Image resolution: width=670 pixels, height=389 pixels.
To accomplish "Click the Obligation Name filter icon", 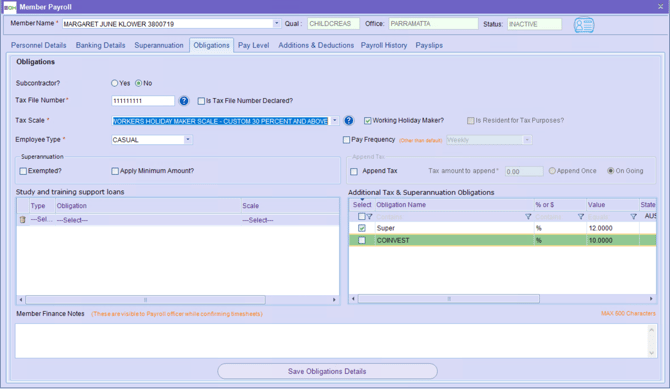I will pos(528,217).
